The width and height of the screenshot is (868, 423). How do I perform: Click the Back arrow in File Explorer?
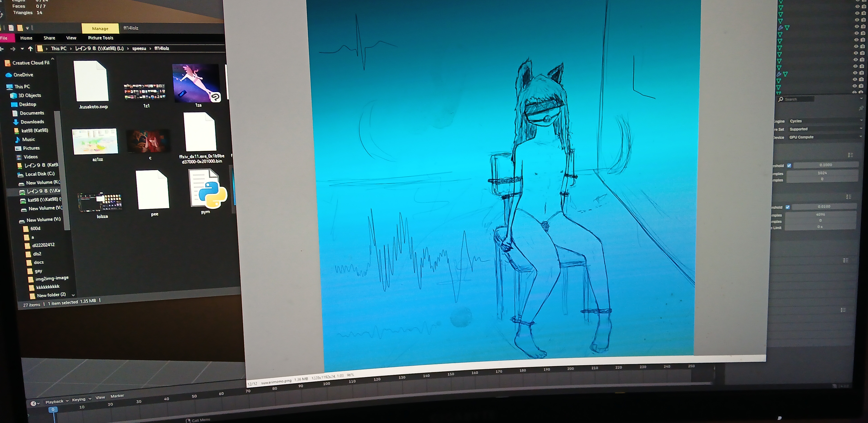click(2, 49)
